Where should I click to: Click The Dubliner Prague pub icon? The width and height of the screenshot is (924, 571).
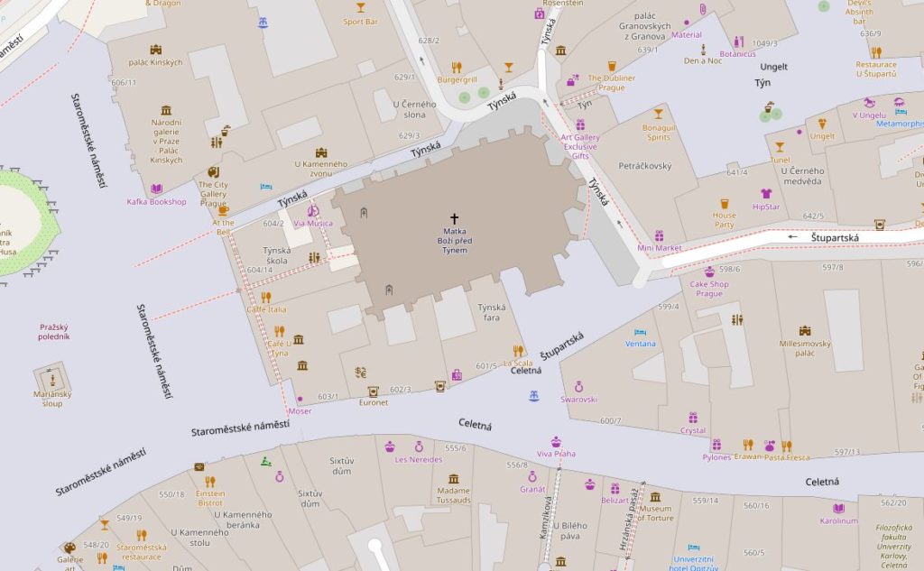tap(612, 66)
